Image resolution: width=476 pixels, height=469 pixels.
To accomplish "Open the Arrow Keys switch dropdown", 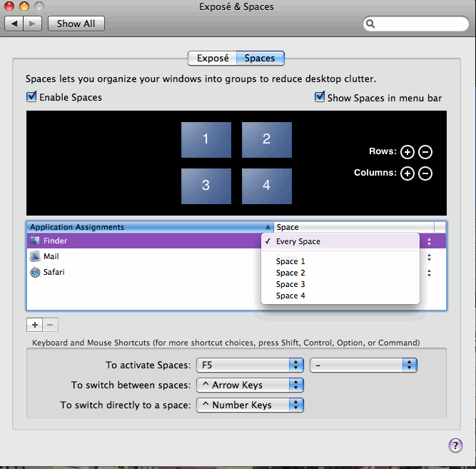I will 250,385.
